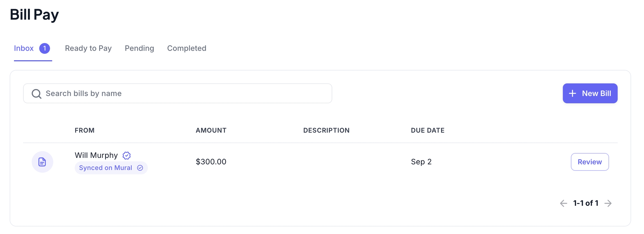This screenshot has height=234, width=644.
Task: Open the Completed tab
Action: click(187, 48)
